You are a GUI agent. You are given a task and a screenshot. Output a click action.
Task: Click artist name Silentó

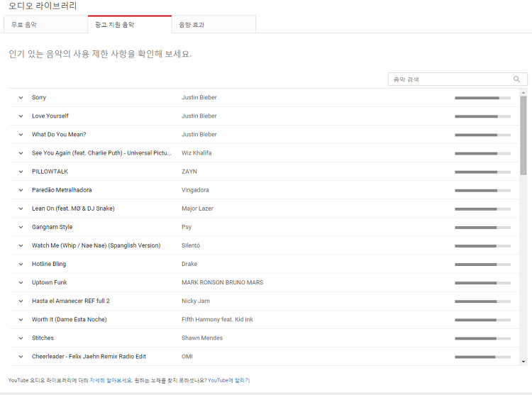[191, 245]
